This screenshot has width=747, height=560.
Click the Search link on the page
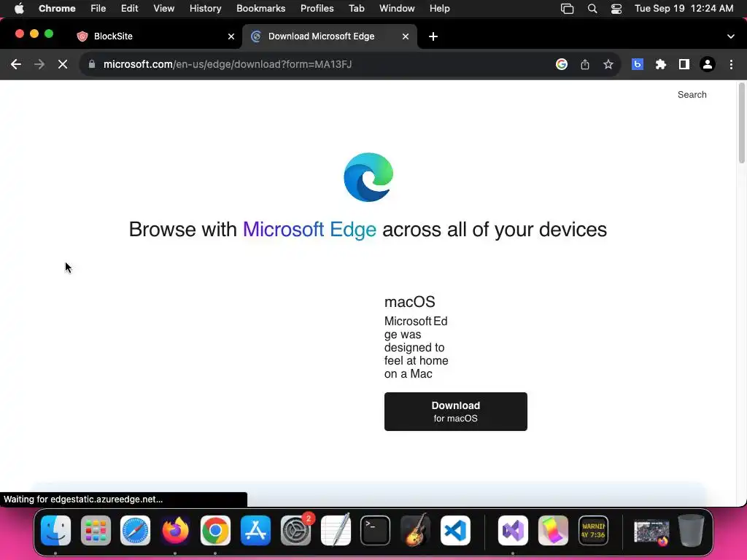coord(692,95)
